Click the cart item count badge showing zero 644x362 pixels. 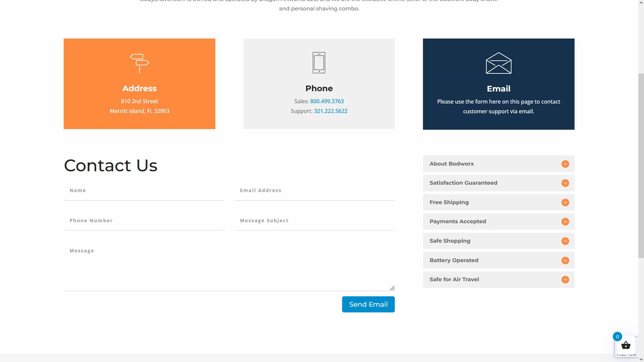(x=618, y=336)
